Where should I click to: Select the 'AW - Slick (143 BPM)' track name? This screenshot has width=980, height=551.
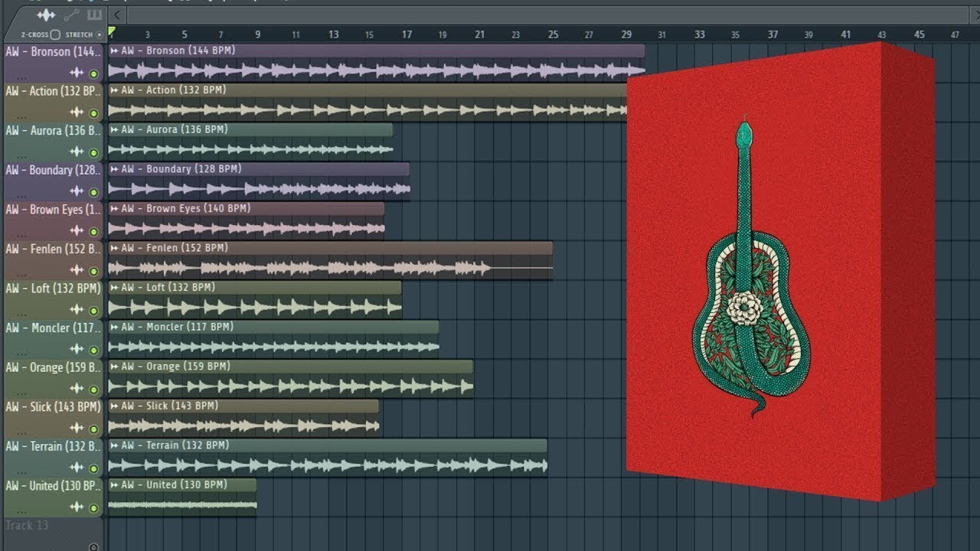click(x=53, y=407)
